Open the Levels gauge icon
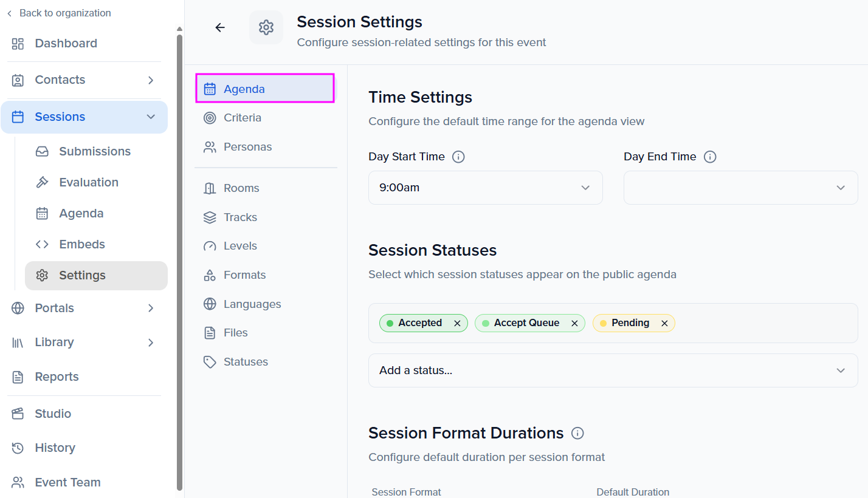This screenshot has width=868, height=498. coord(210,246)
